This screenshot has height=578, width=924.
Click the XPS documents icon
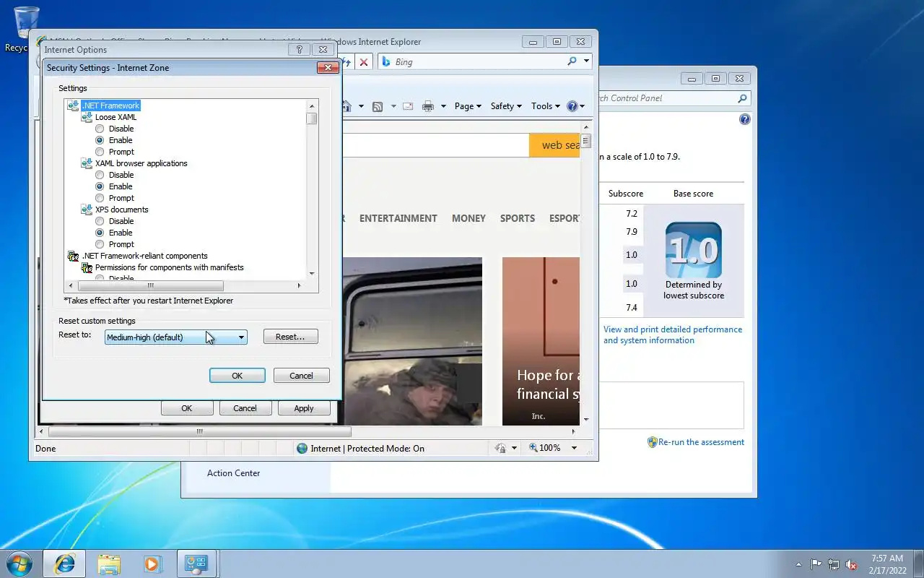[87, 210]
